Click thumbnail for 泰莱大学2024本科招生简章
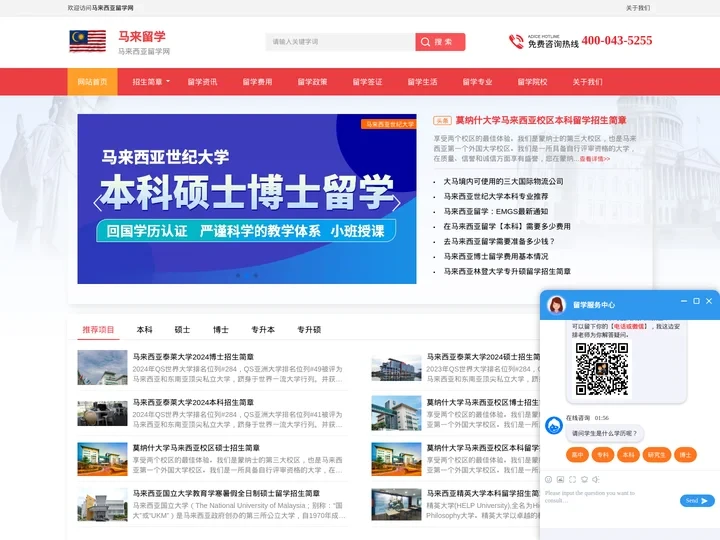The width and height of the screenshot is (720, 540). (x=102, y=413)
